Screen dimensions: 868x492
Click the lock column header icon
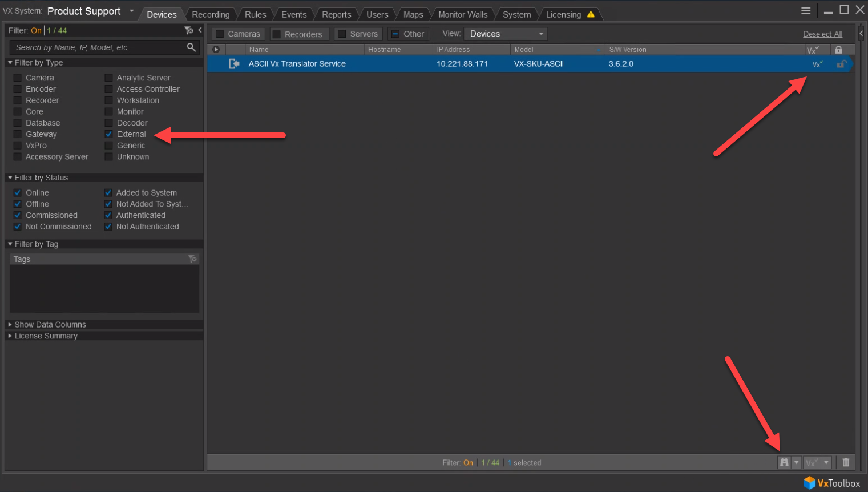pyautogui.click(x=838, y=50)
